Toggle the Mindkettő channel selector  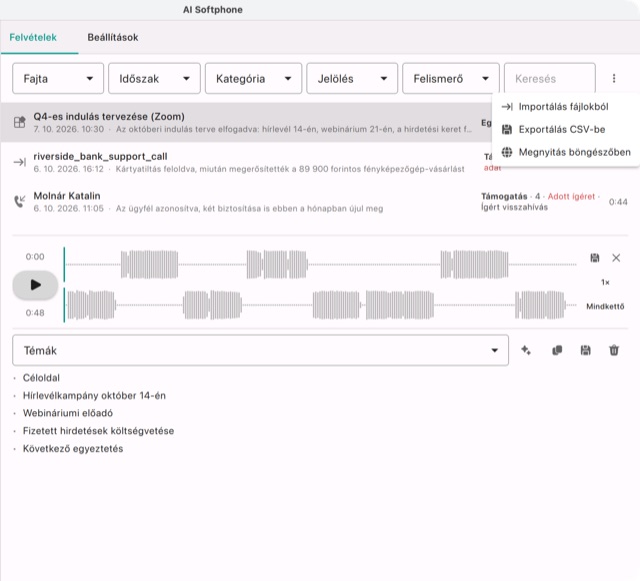[605, 306]
